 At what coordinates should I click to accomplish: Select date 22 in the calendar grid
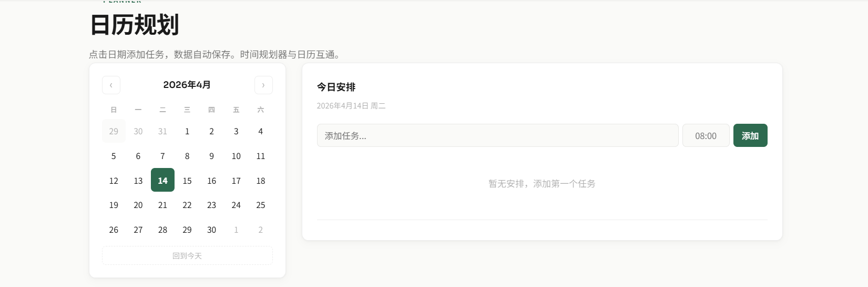coord(187,205)
